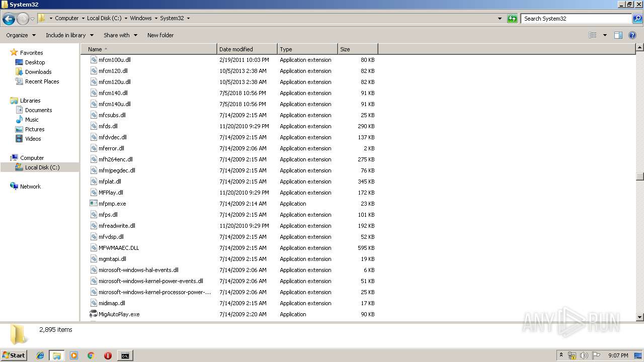
Task: Select file mferror.dll
Action: point(111,148)
